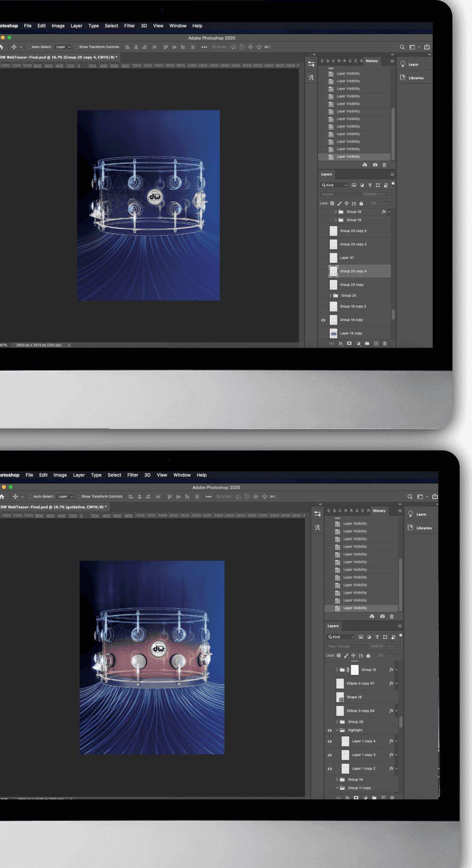
Task: Click three-dots more options in upper options bar
Action: [204, 47]
